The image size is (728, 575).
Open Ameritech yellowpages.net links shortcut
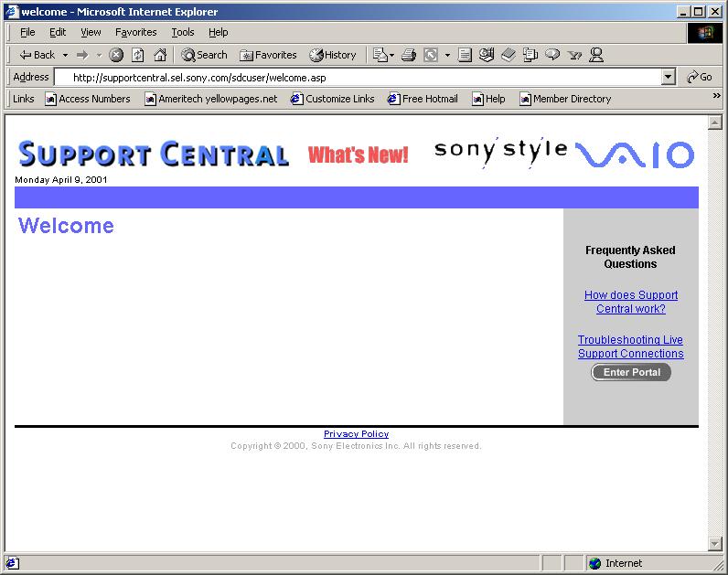coord(210,99)
